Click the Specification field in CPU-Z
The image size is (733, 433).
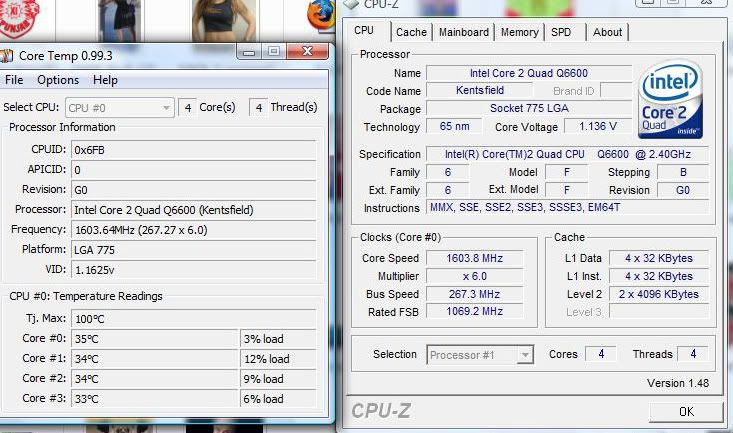tap(568, 154)
